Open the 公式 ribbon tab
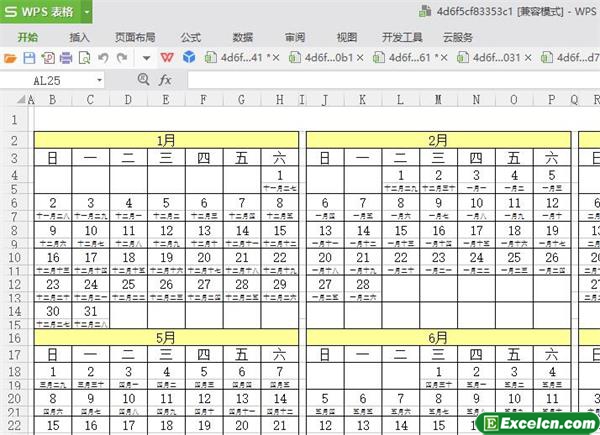The width and height of the screenshot is (600, 435). [x=191, y=37]
